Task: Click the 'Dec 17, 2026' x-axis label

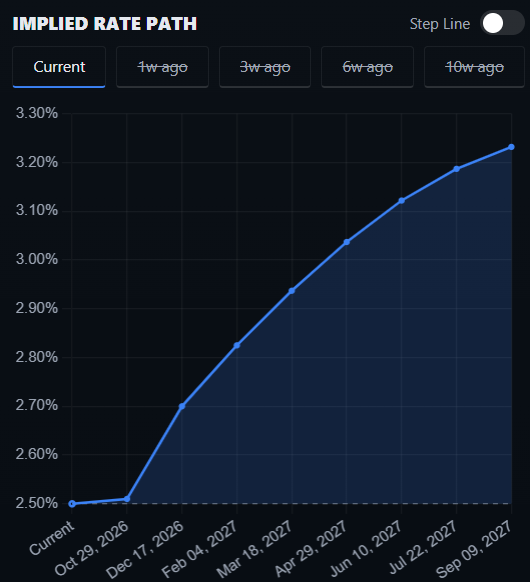Action: (145, 549)
